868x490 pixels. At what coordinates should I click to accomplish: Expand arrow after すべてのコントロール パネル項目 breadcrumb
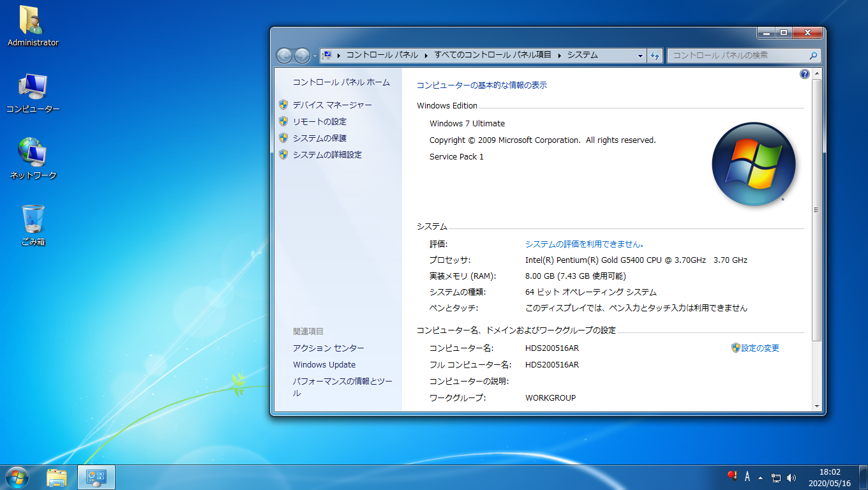[559, 55]
